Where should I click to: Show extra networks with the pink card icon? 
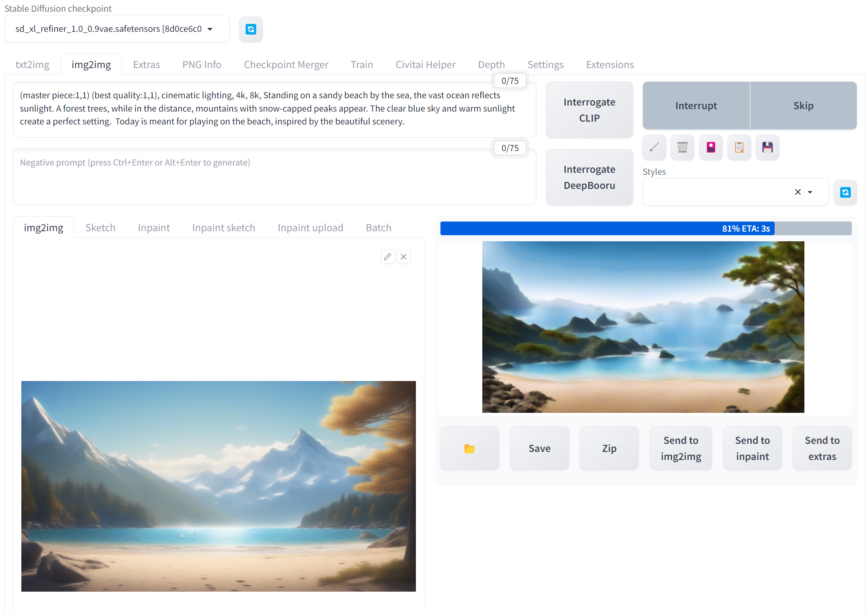711,147
